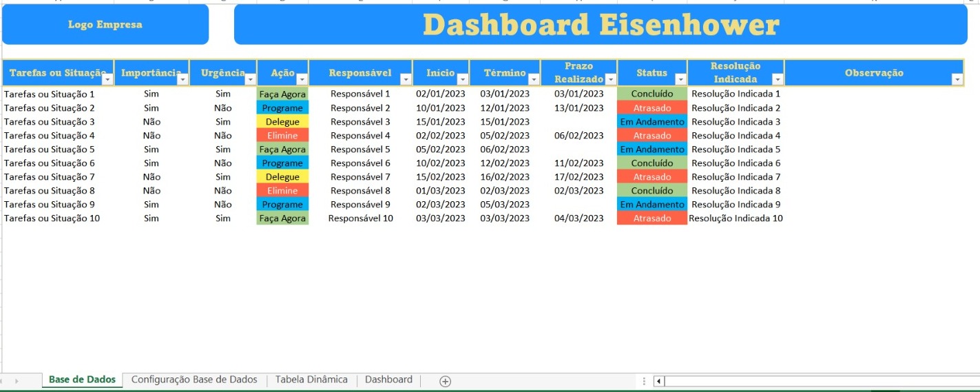Open the Tabela Dinâmica sheet tab

[311, 380]
